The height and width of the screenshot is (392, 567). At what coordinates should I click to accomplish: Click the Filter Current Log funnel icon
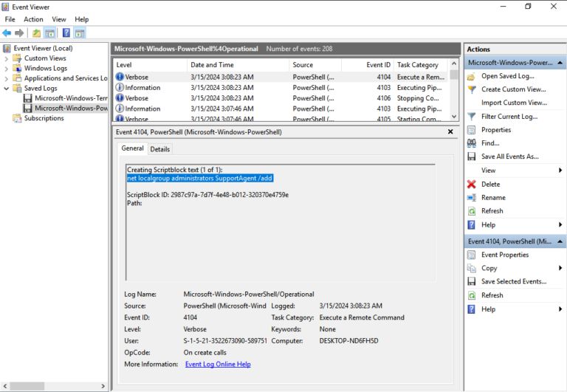[x=472, y=117]
